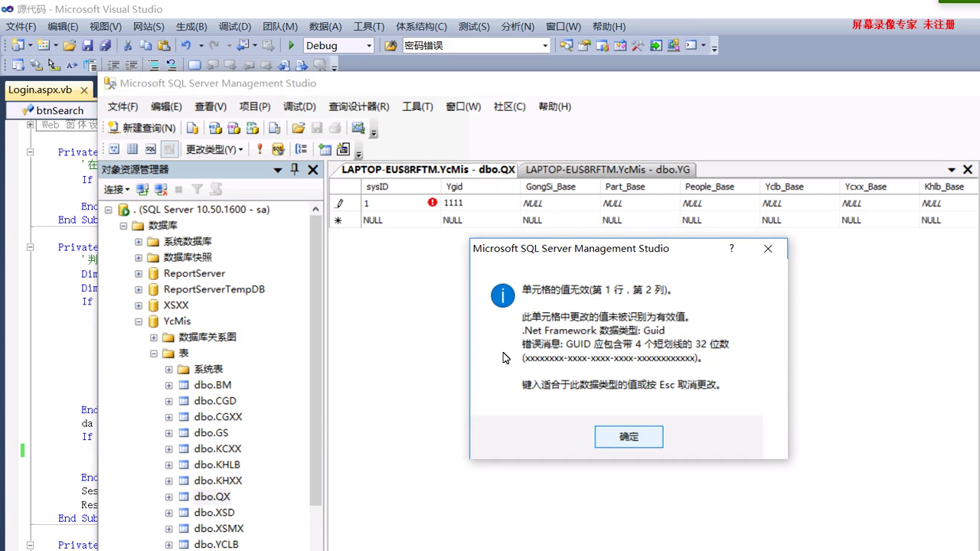Select the dbo.QX table in tree

pyautogui.click(x=212, y=497)
